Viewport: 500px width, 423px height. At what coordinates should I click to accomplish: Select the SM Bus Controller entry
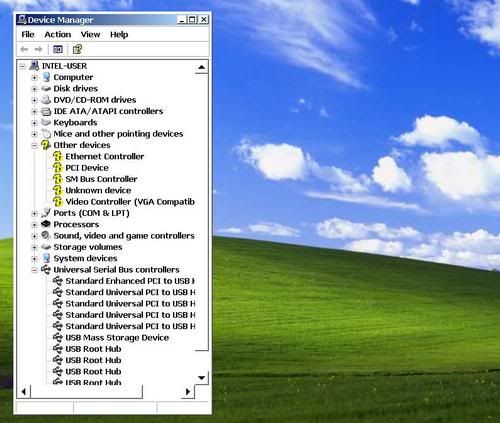point(101,179)
